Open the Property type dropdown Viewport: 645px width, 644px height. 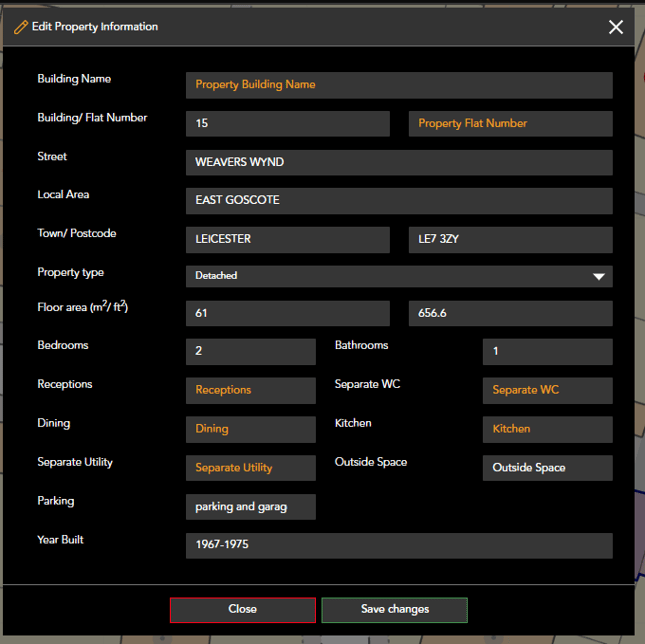[398, 276]
